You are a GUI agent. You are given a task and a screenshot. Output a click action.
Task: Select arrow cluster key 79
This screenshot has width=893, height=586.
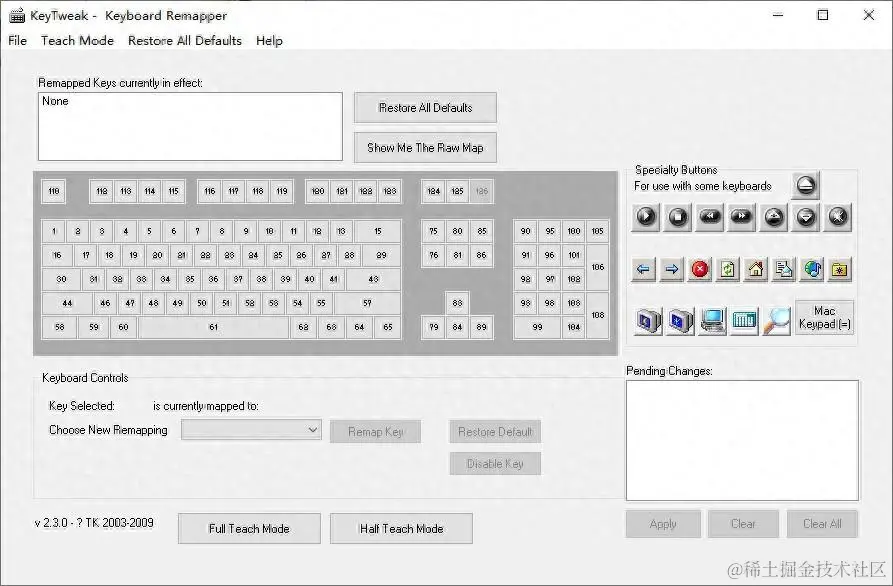tap(433, 327)
